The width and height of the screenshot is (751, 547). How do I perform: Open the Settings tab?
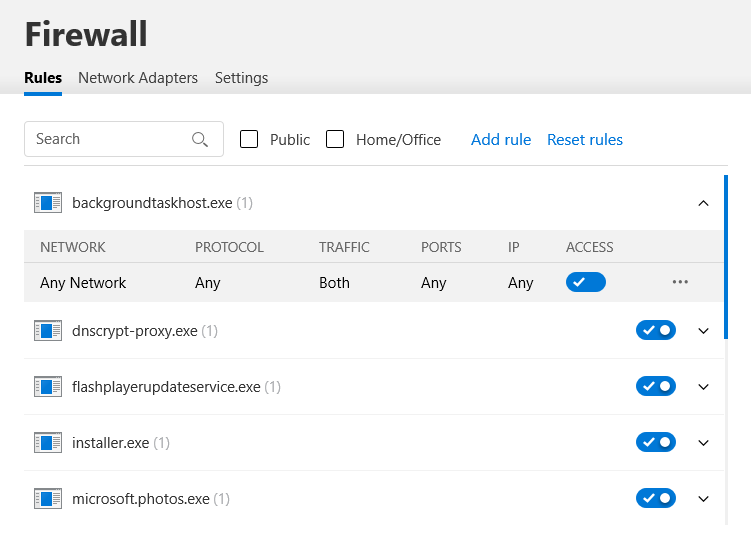coord(241,78)
